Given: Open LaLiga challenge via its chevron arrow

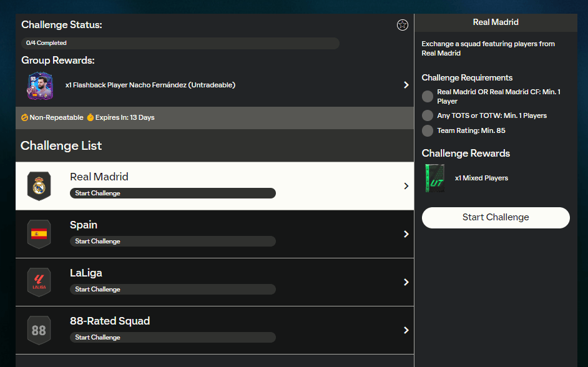Looking at the screenshot, I should [406, 282].
